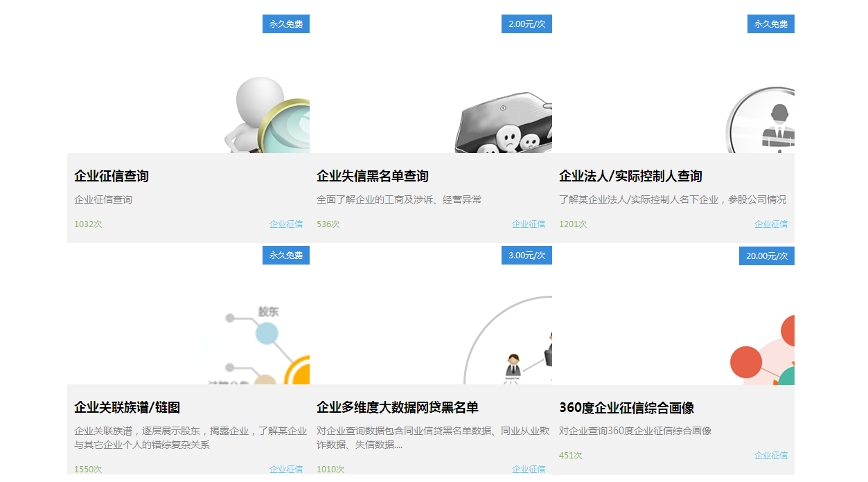This screenshot has width=868, height=482.
Task: Click description 对企业查询360度企业征信综合画像
Action: pos(635,431)
